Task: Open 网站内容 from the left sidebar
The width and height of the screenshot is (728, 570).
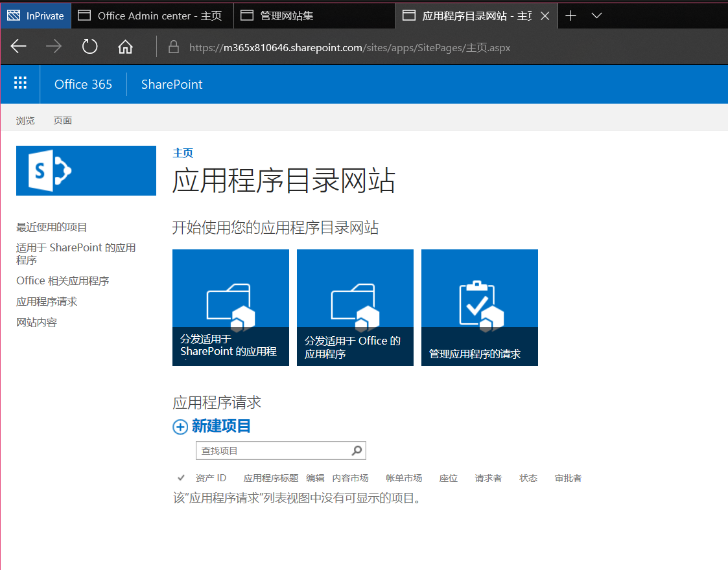Action: [36, 322]
